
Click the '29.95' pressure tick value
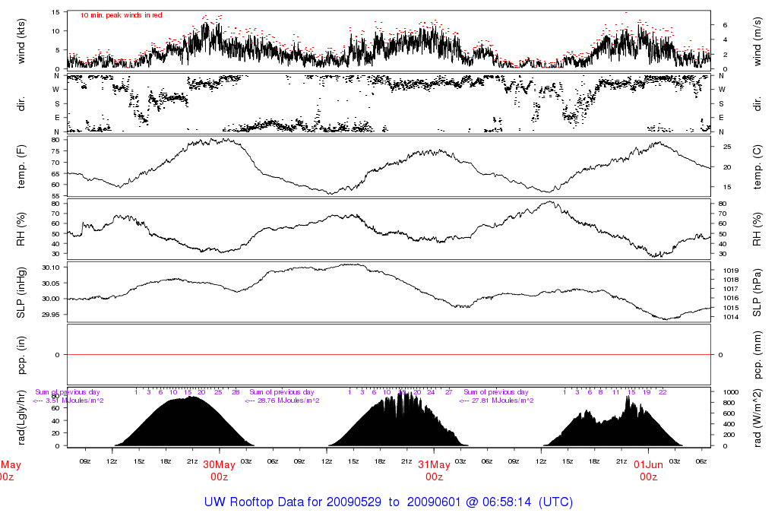[51, 315]
